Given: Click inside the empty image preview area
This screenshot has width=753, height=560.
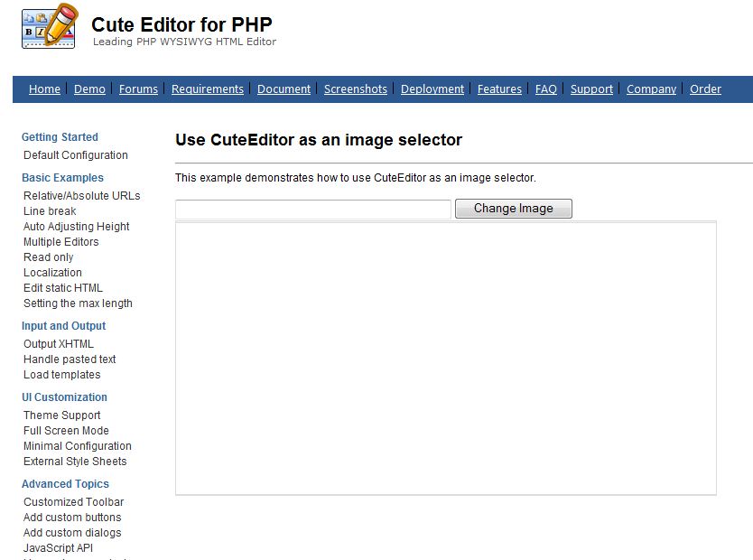Looking at the screenshot, I should (x=446, y=358).
